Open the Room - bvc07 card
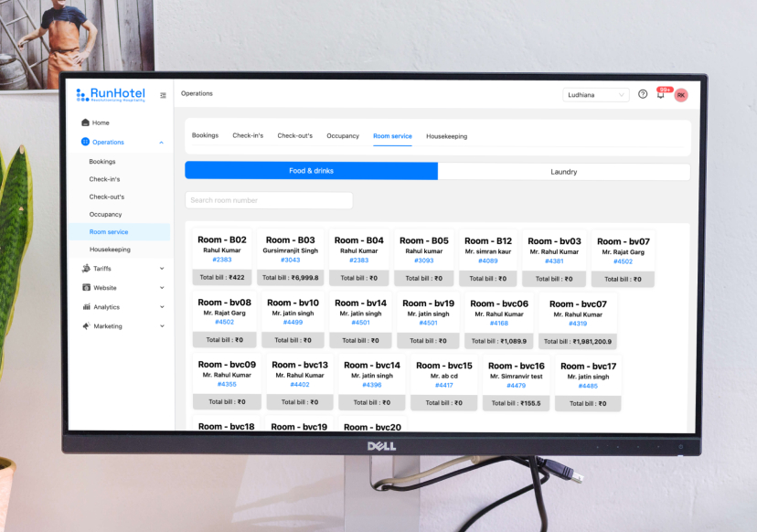Screen dimensions: 757x532 click(x=578, y=322)
